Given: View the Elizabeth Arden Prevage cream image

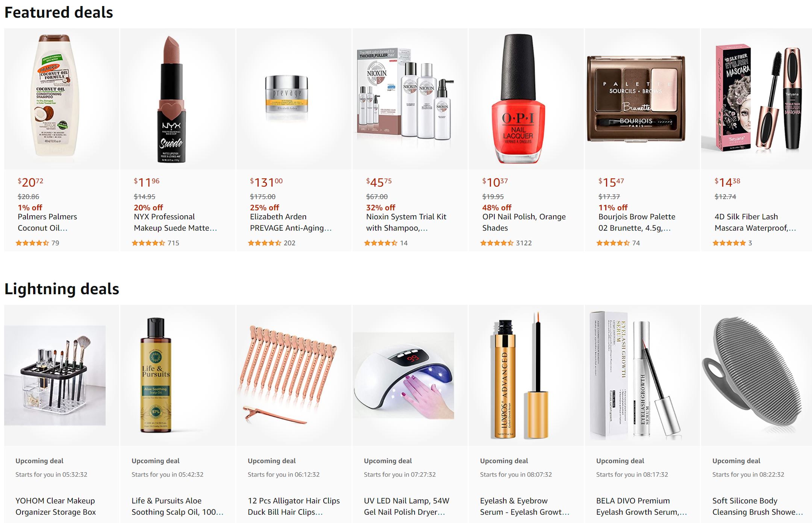Looking at the screenshot, I should coord(286,99).
